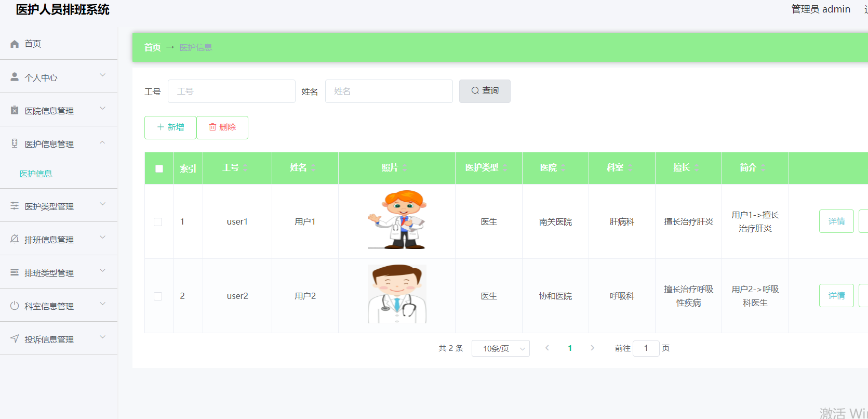Expand the 医院信息管理 menu chevron
This screenshot has height=419, width=868.
103,109
